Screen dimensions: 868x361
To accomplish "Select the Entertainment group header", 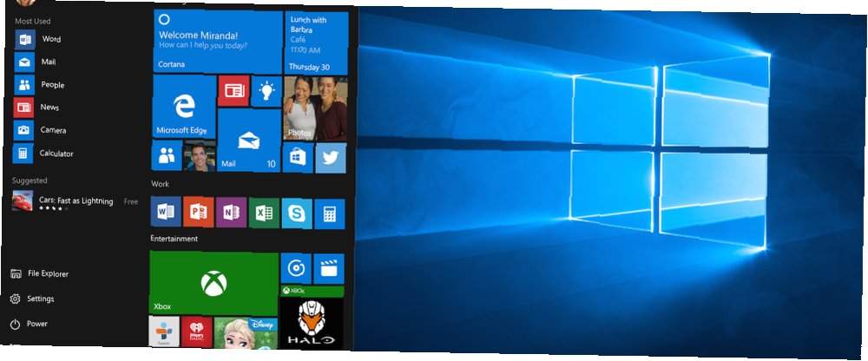I will pyautogui.click(x=174, y=239).
